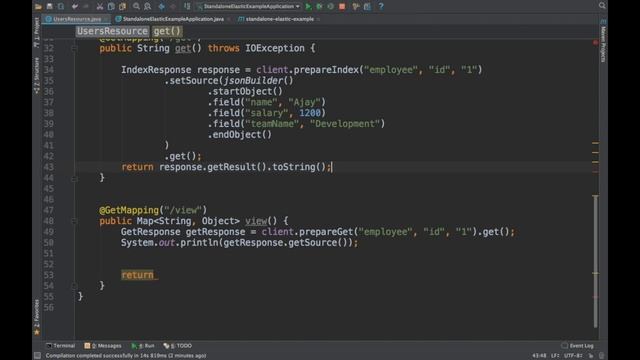Stop the running application with red square

coord(342,6)
